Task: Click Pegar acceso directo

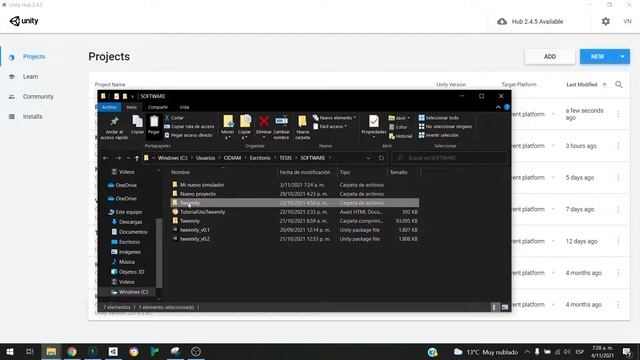Action: (189, 135)
